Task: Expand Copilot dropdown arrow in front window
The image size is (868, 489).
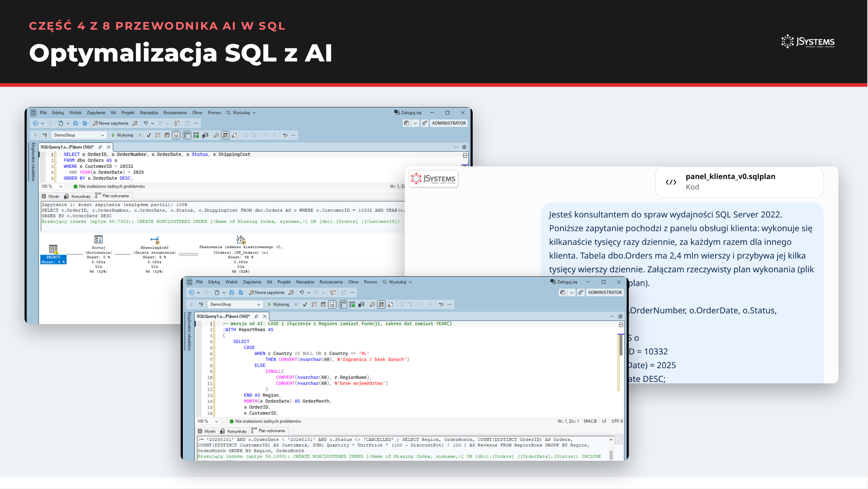Action: [x=572, y=293]
